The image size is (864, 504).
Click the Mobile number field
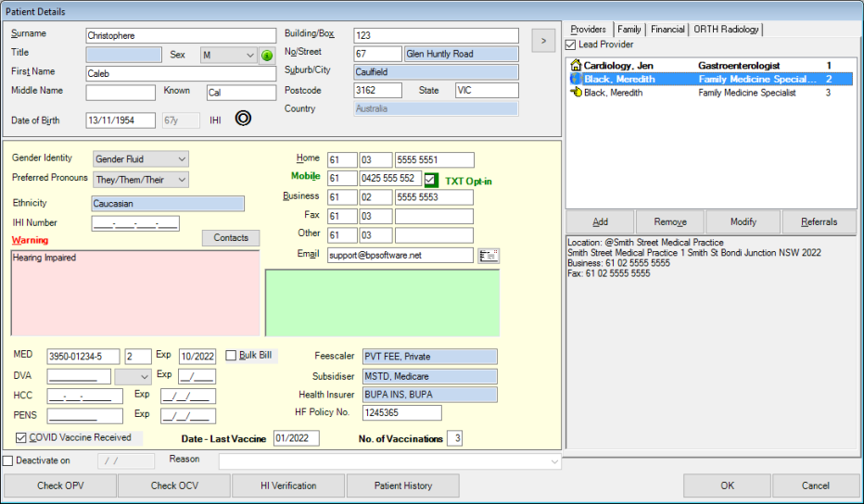click(390, 179)
